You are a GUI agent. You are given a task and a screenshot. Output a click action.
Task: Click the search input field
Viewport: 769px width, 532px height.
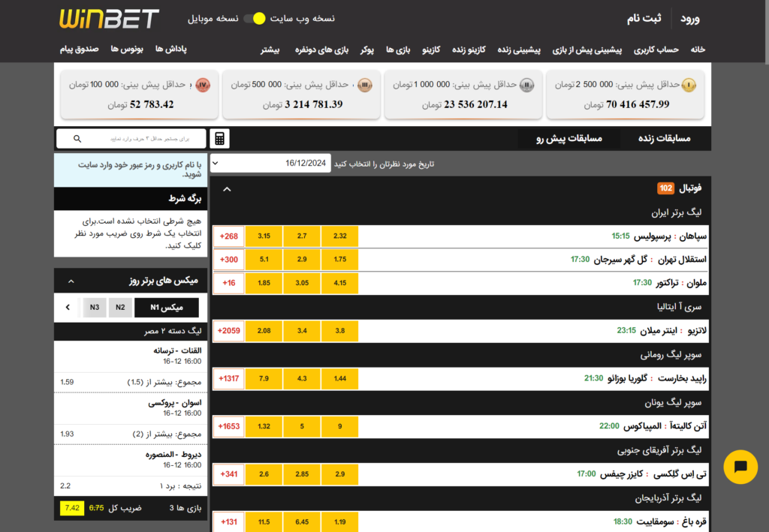coord(131,139)
